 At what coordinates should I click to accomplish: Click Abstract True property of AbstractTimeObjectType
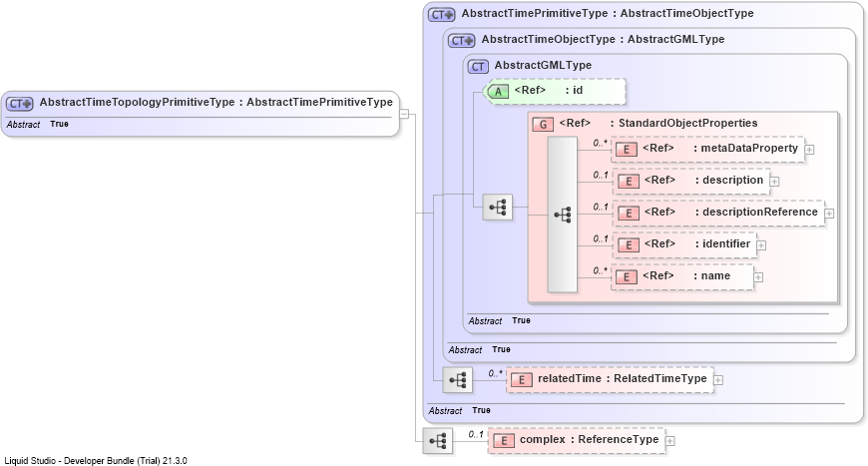pyautogui.click(x=479, y=350)
